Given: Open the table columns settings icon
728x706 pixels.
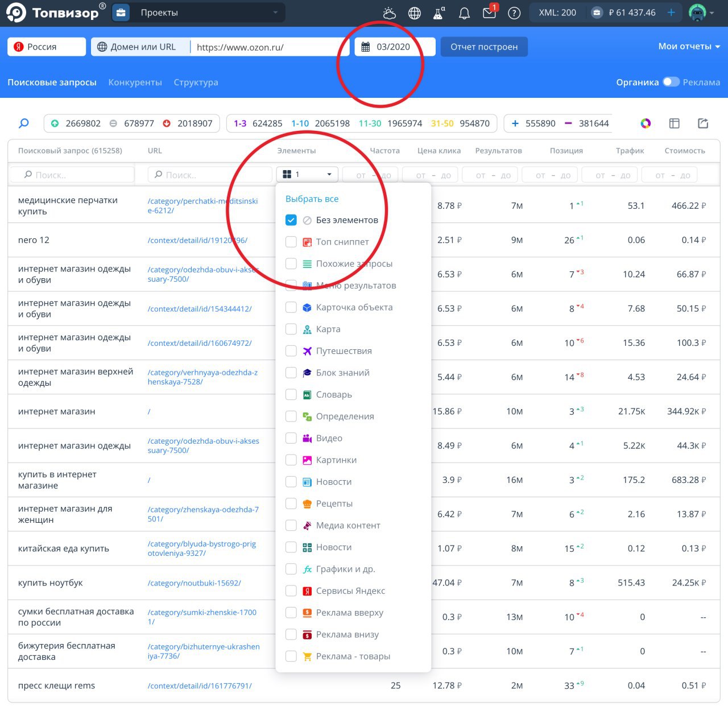Looking at the screenshot, I should click(x=675, y=123).
